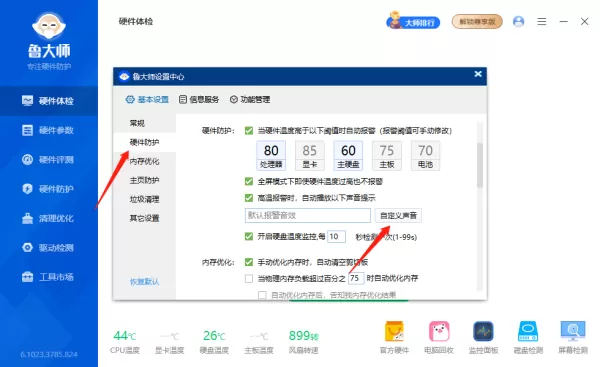The image size is (600, 367).
Task: Select 其它设置 in the settings list
Action: click(x=144, y=218)
